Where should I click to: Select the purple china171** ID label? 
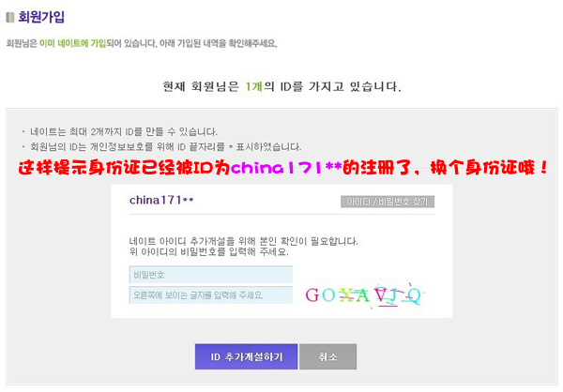(161, 200)
